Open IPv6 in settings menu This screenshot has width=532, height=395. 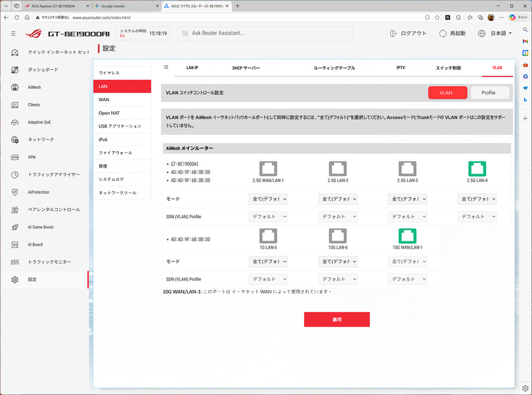pyautogui.click(x=122, y=140)
